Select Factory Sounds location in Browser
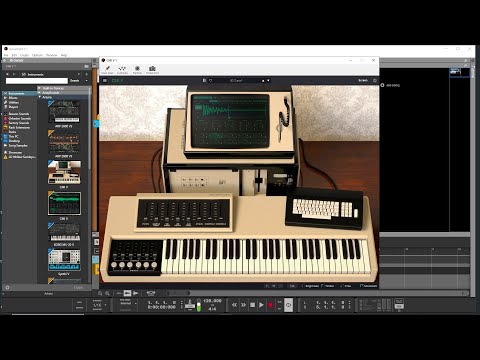The image size is (480, 360). click(x=19, y=123)
